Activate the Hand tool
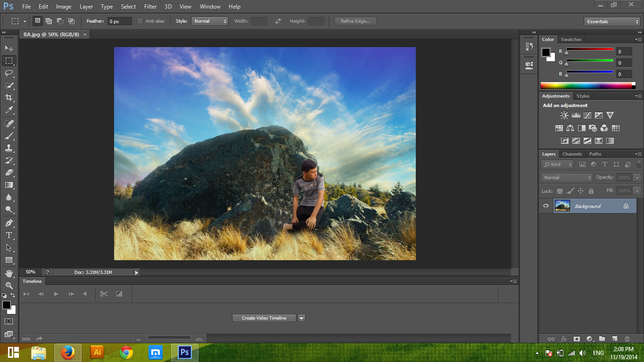Screen dimensions: 644x362 tap(9, 273)
